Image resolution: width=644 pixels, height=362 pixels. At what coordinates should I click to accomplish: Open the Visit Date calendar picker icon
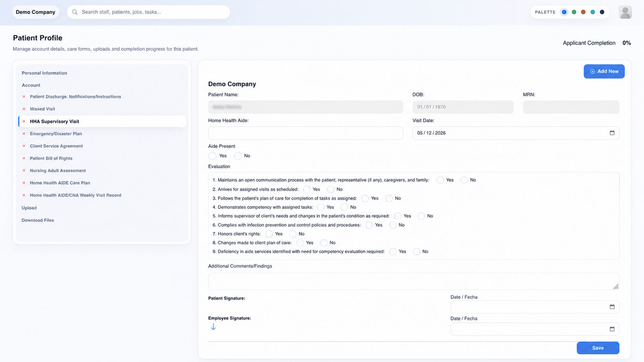coord(612,133)
